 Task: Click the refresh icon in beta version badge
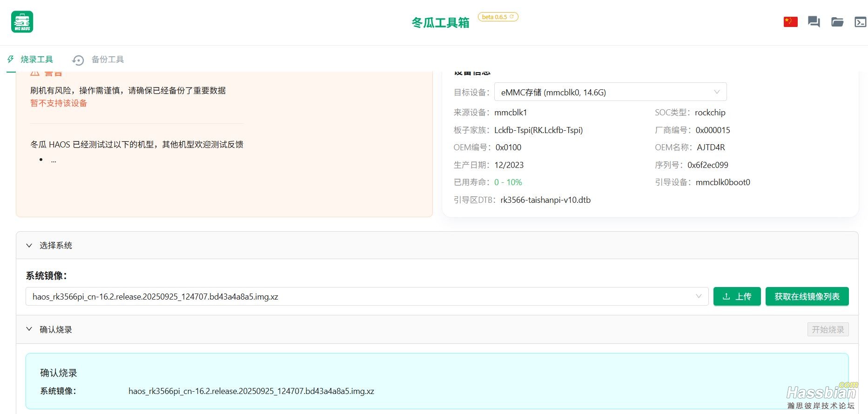point(512,17)
